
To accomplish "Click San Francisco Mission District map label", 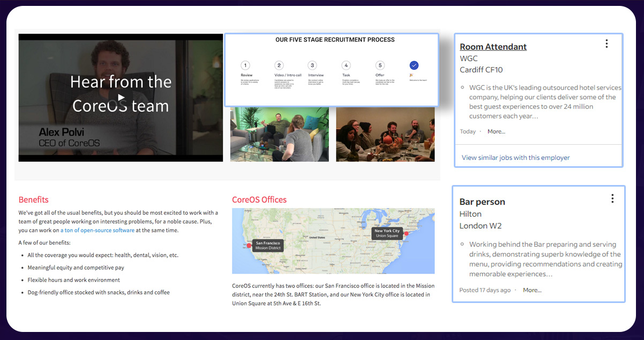I will click(x=268, y=246).
